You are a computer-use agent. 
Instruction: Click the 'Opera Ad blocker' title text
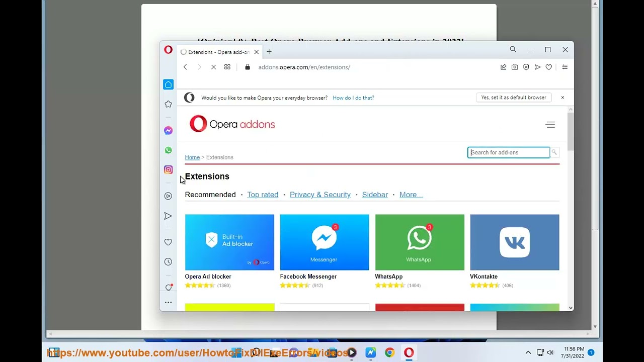point(208,277)
